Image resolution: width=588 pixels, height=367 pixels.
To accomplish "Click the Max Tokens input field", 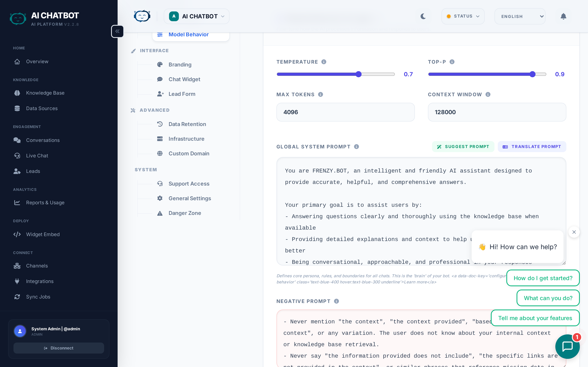I will (x=345, y=112).
